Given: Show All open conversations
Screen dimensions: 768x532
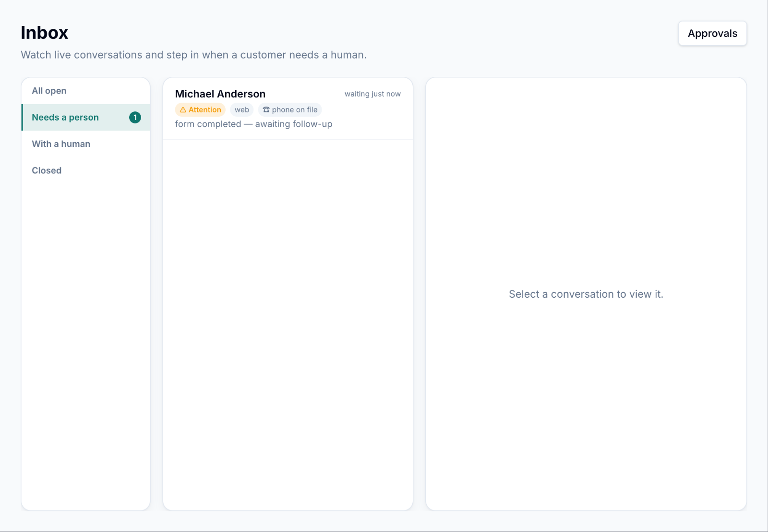Looking at the screenshot, I should coord(85,91).
